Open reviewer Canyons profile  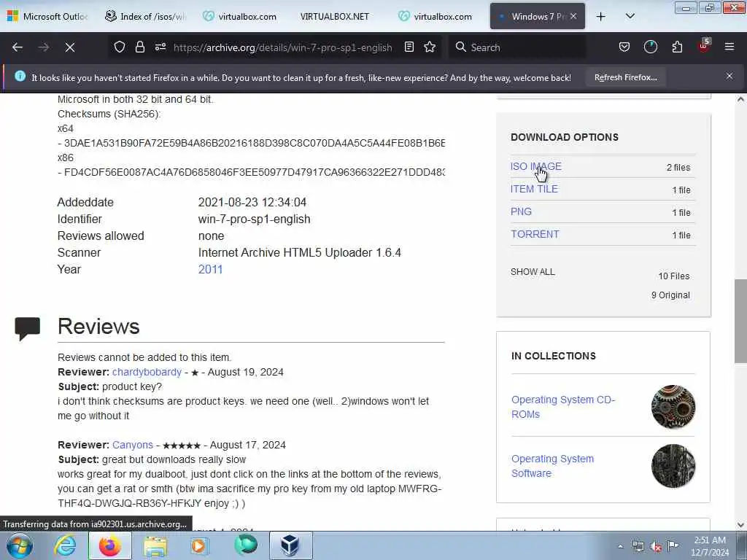133,445
